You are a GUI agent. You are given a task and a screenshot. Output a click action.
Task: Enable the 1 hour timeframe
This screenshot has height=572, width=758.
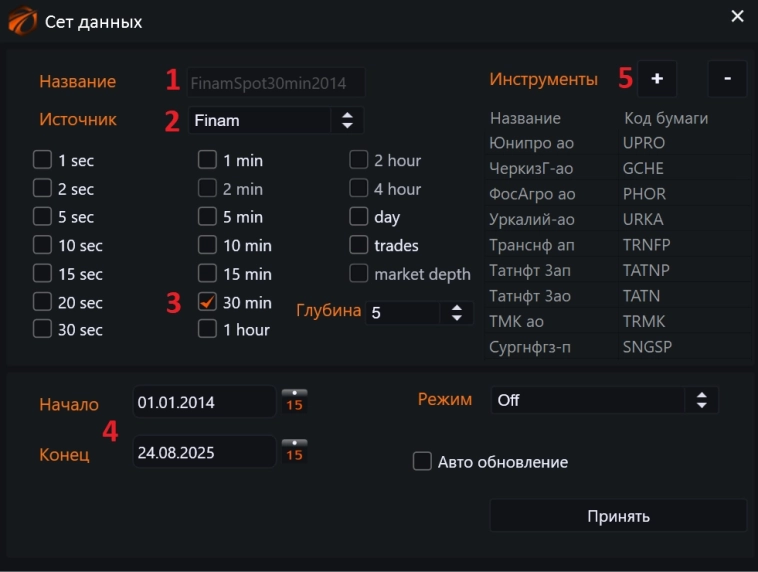pyautogui.click(x=208, y=329)
